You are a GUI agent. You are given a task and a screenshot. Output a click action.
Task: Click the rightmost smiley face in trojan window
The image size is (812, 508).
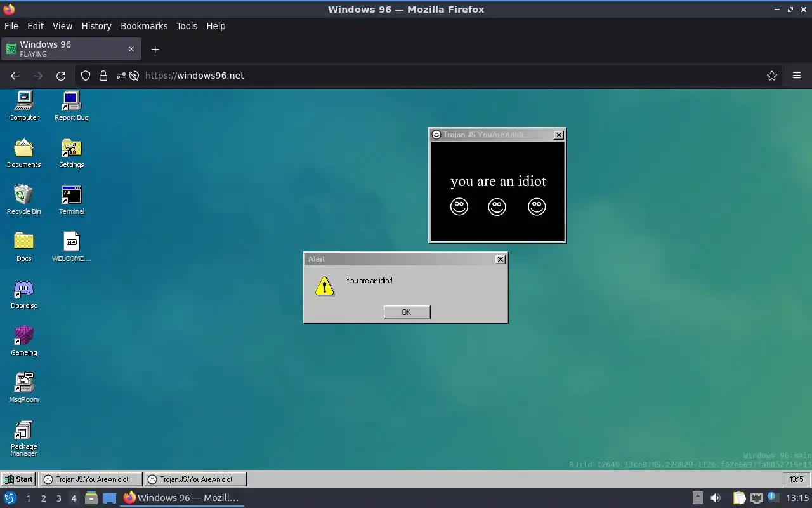[537, 207]
